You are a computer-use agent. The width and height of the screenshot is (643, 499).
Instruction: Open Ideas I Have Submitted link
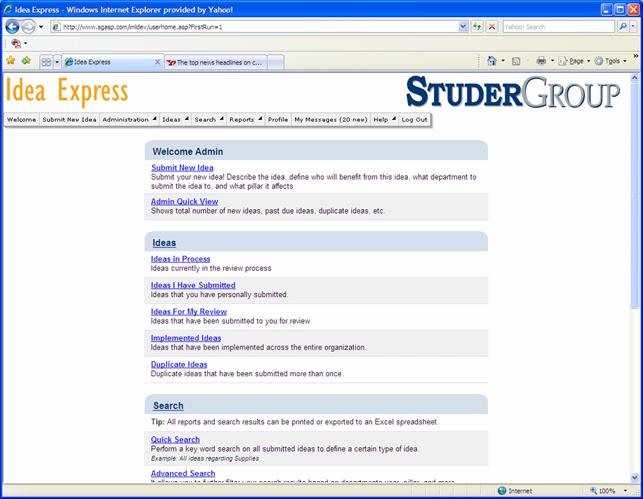click(x=193, y=285)
